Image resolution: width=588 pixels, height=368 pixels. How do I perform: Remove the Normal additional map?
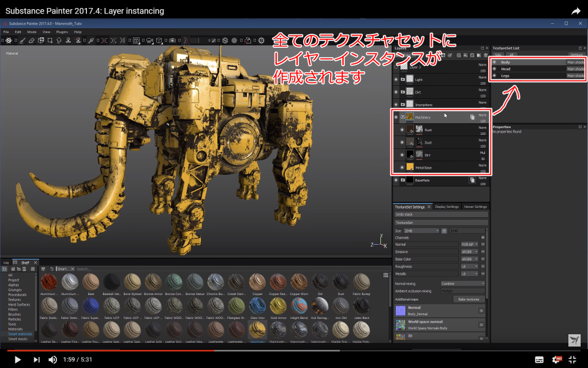[x=481, y=310]
